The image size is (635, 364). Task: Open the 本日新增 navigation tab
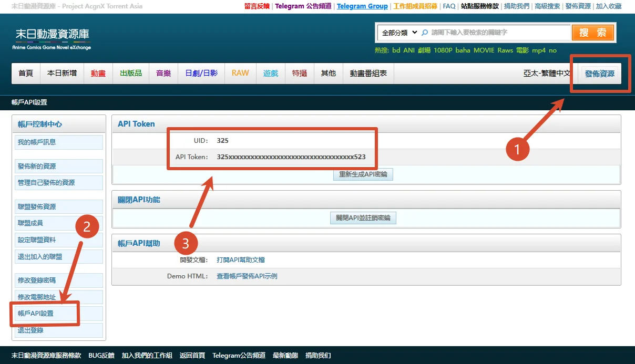tap(62, 74)
